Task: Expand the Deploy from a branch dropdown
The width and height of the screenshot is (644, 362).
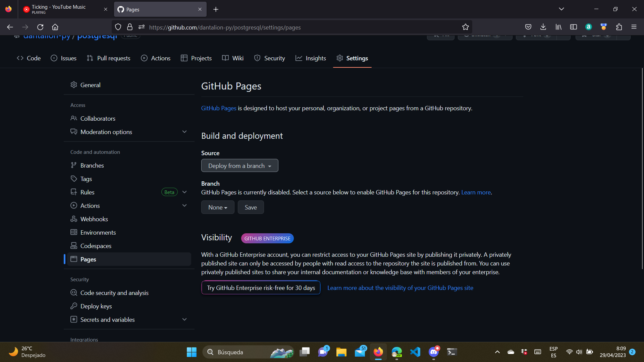Action: [239, 166]
